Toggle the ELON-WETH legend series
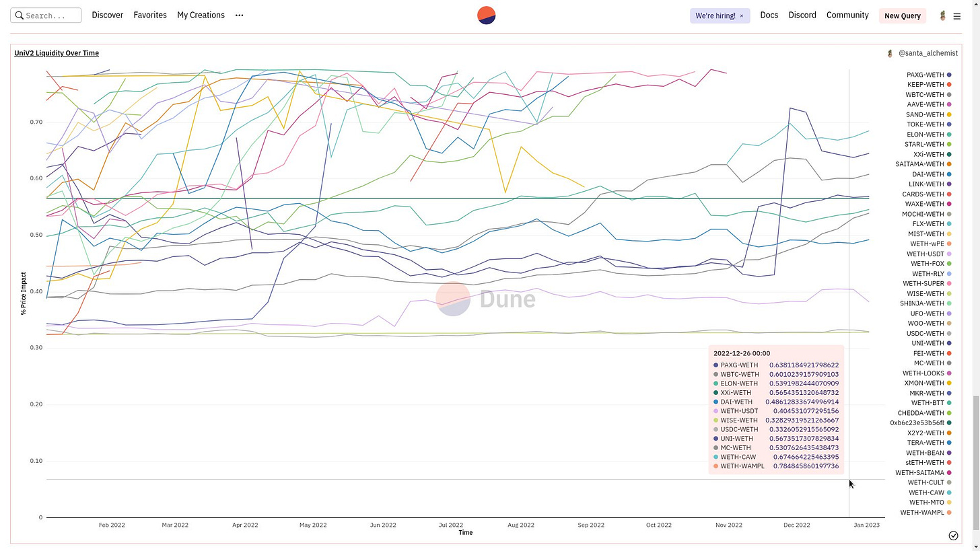The height and width of the screenshot is (551, 980). (929, 135)
